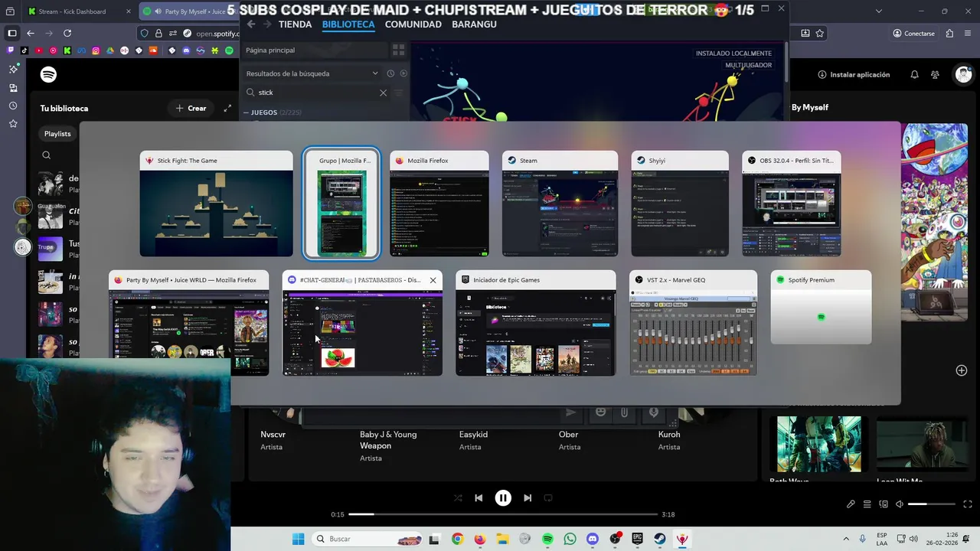
Task: Open Google Chrome from the taskbar
Action: click(457, 539)
